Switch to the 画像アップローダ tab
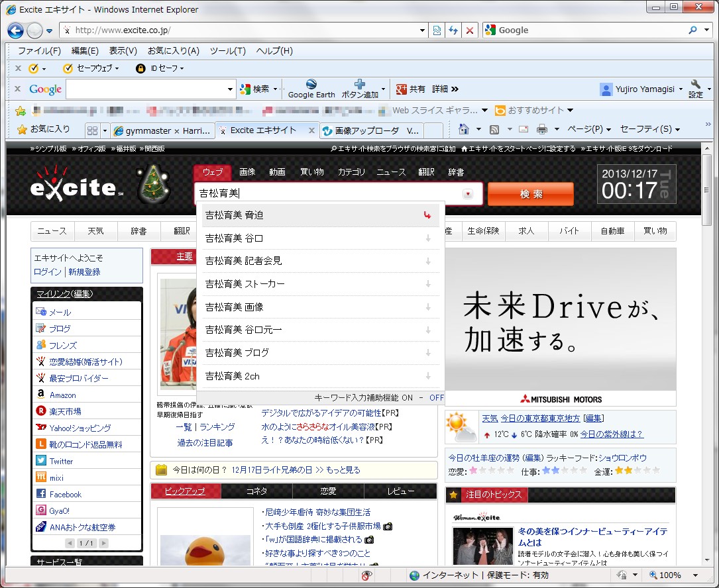Screen dimensions: 719x588 click(x=370, y=131)
